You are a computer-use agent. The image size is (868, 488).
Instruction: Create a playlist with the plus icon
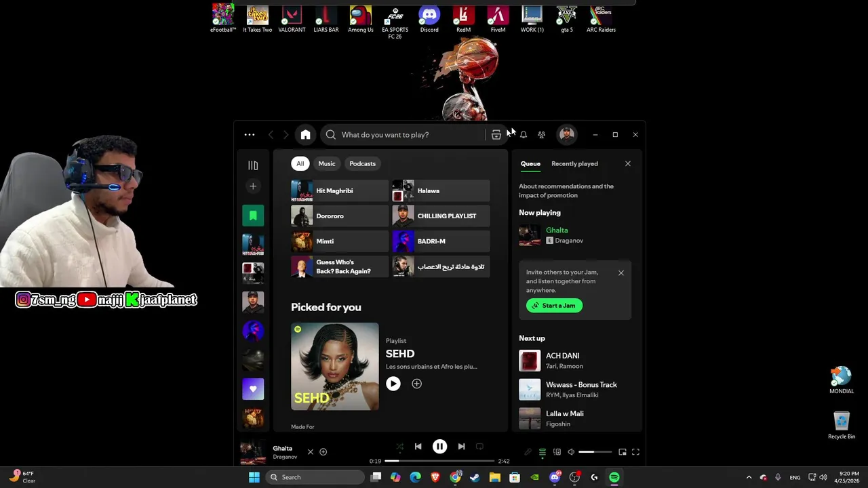[x=253, y=186]
